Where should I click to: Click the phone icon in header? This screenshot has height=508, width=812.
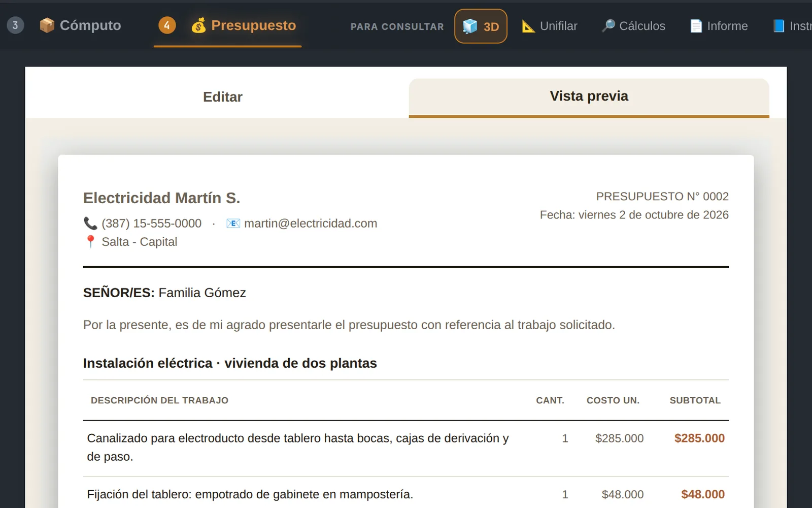[x=90, y=223]
